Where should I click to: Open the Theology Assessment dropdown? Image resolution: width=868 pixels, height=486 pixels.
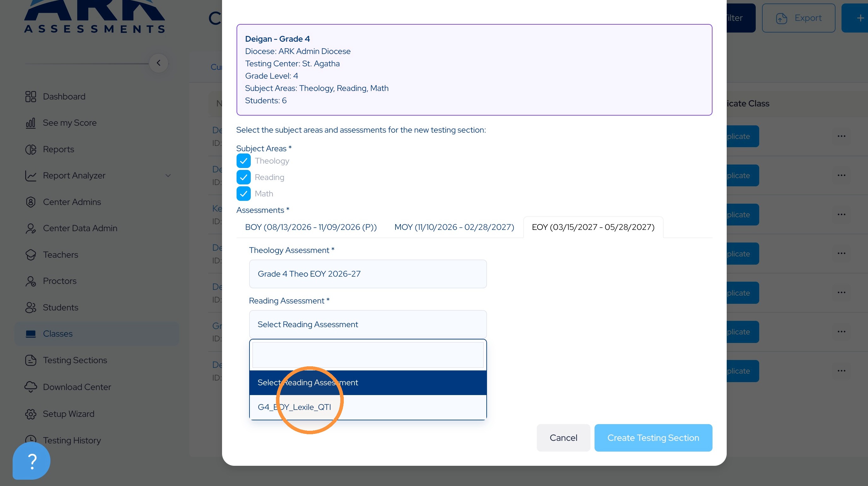368,274
